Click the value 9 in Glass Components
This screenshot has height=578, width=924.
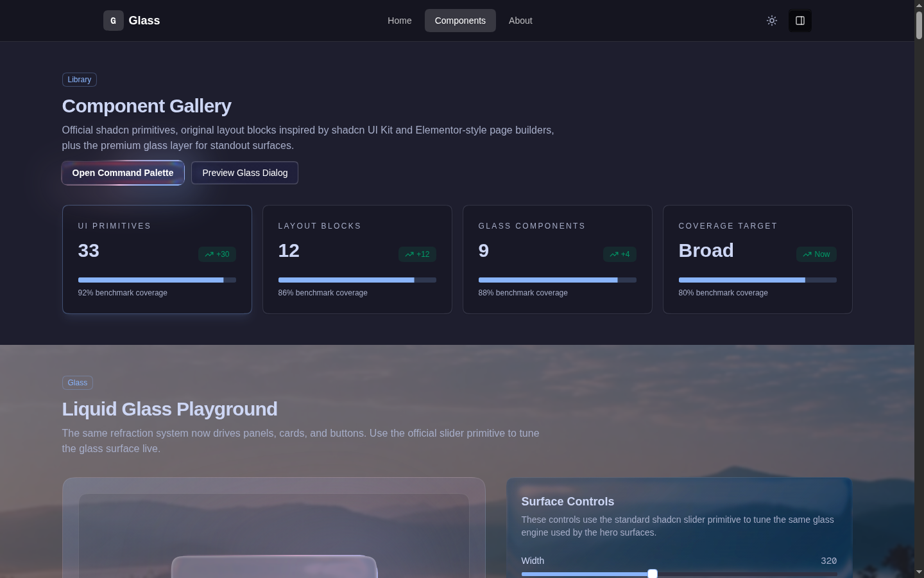[x=484, y=250]
